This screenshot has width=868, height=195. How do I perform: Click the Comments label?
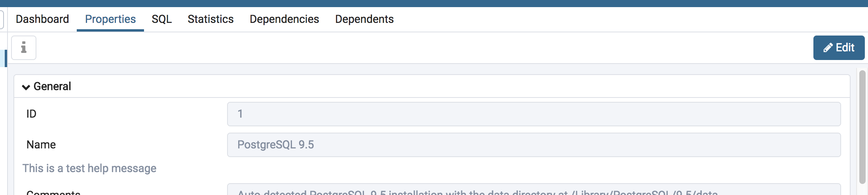tap(53, 192)
